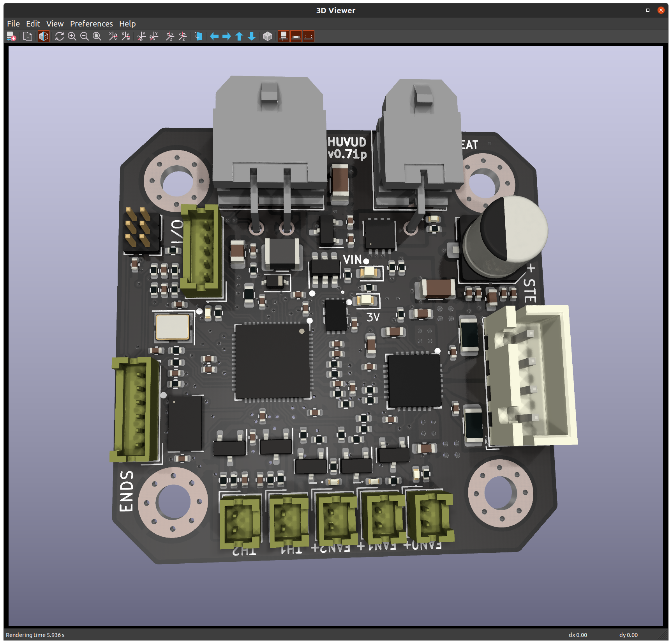Open the Edit menu

pyautogui.click(x=33, y=24)
